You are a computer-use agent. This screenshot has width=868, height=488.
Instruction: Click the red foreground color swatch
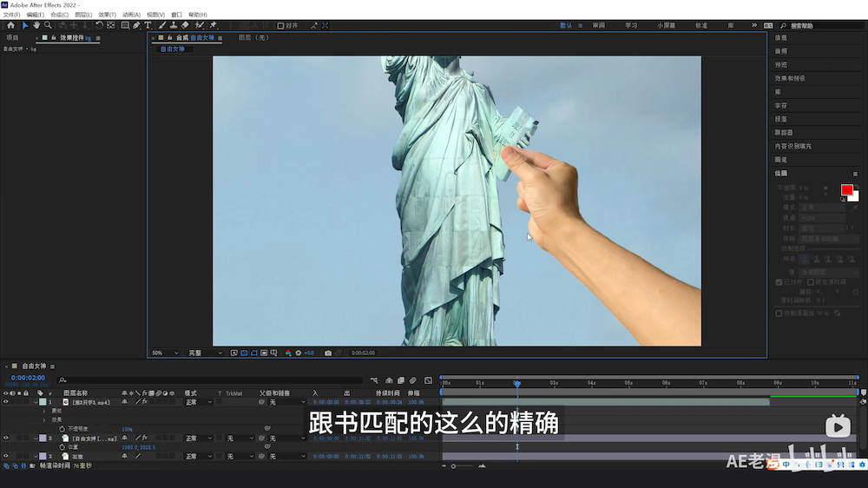846,190
